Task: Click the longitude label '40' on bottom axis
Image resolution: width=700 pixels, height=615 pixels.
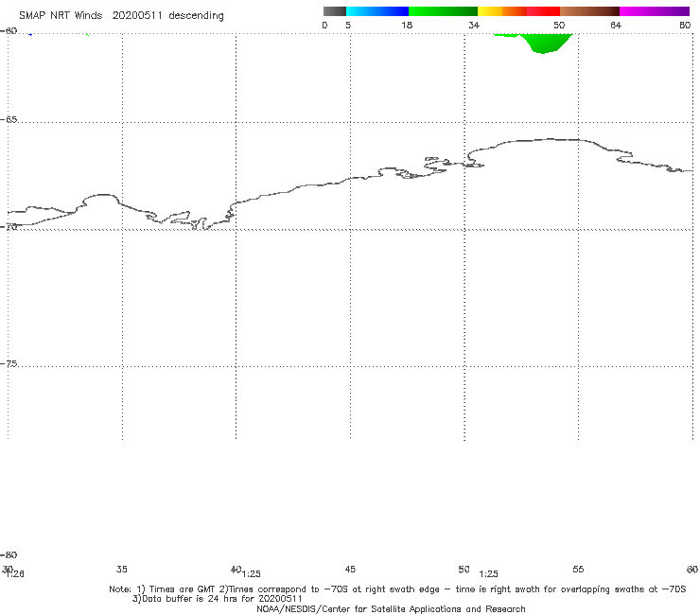Action: pos(236,569)
